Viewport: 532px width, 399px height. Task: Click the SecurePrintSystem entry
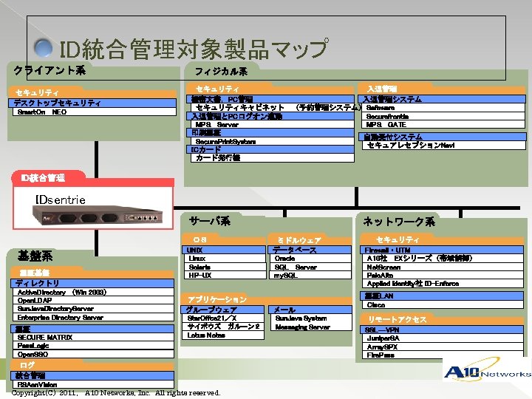point(273,141)
